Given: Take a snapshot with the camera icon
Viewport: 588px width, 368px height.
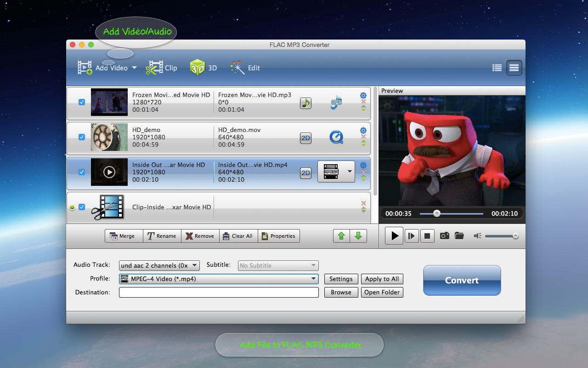Looking at the screenshot, I should pyautogui.click(x=444, y=236).
